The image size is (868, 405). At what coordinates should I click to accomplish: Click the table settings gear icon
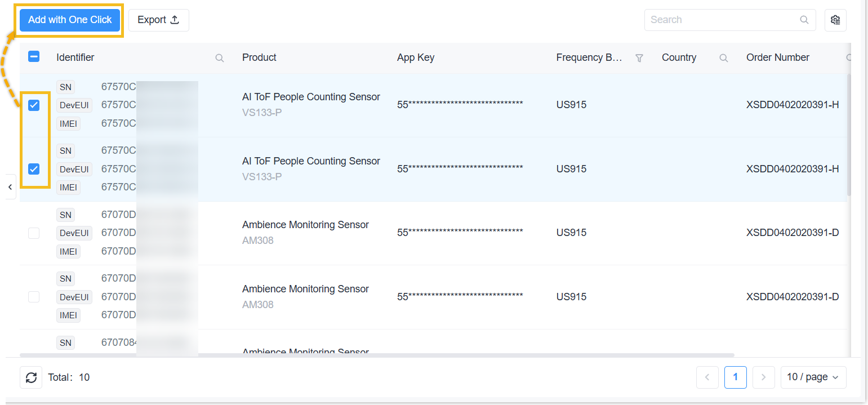[835, 20]
